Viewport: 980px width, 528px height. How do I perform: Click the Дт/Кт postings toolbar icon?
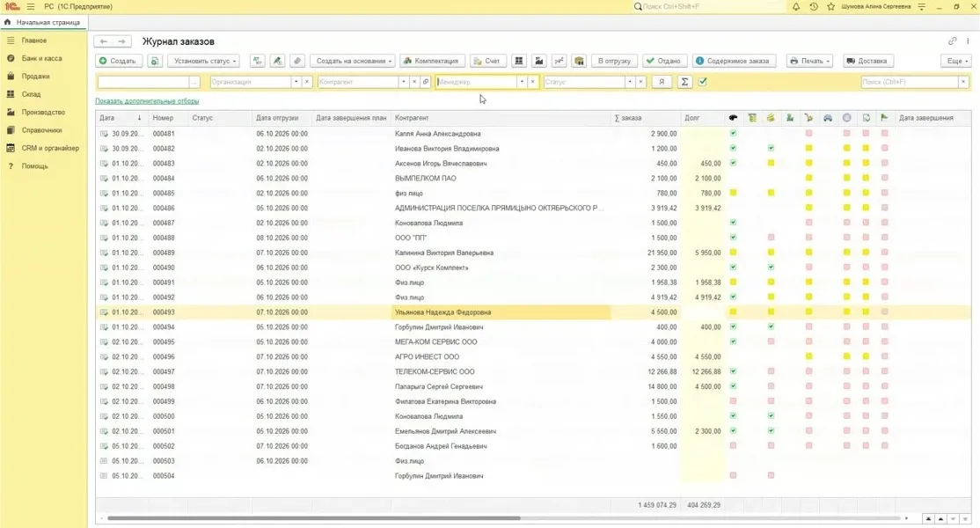(258, 61)
